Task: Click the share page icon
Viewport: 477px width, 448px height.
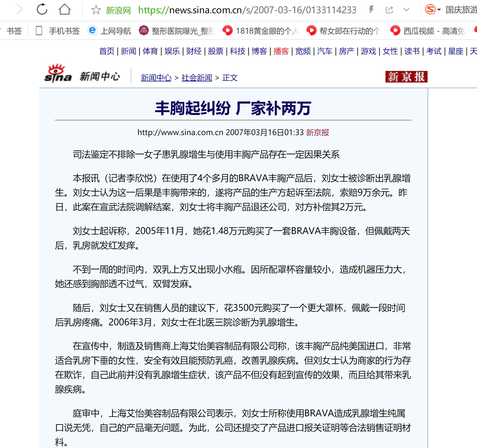Action: coord(389,10)
